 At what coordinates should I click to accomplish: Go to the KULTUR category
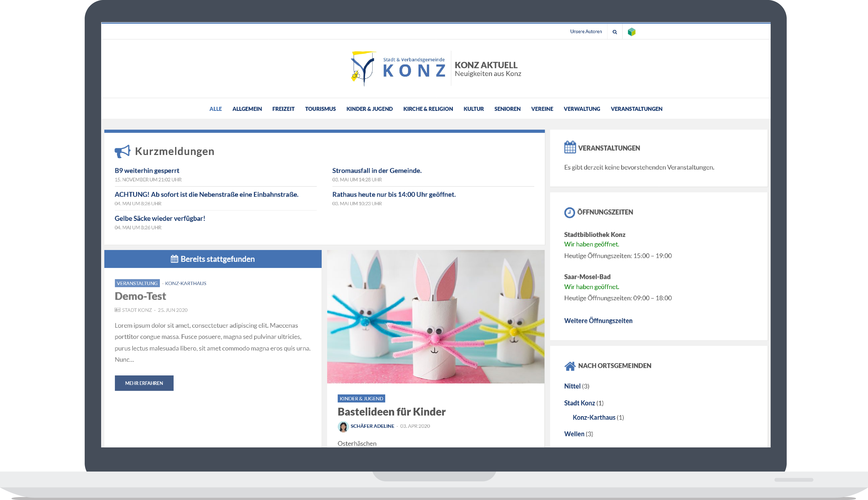(x=473, y=109)
